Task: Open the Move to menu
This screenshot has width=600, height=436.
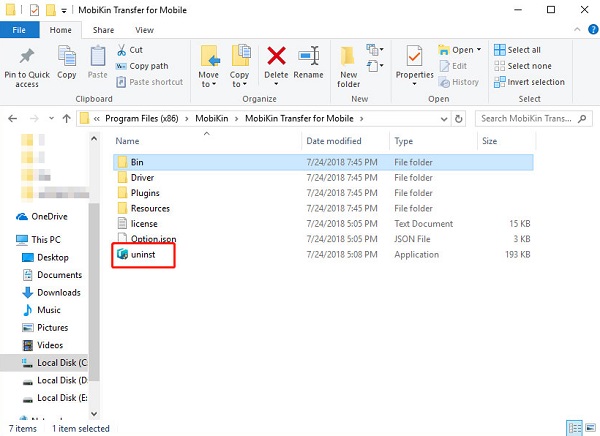Action: [x=209, y=66]
